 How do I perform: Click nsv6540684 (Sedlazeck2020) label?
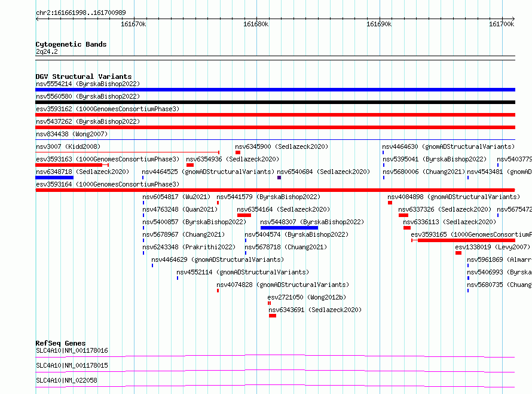pyautogui.click(x=323, y=172)
